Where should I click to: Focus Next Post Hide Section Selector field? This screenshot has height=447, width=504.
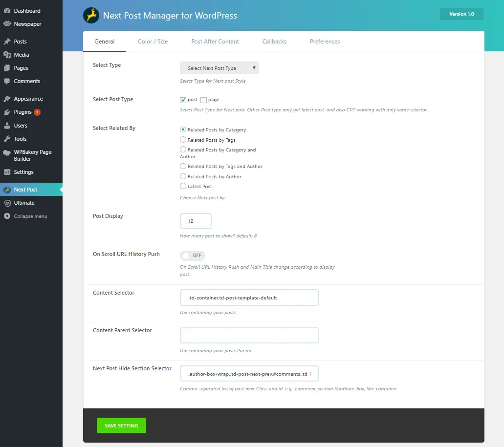(x=249, y=373)
